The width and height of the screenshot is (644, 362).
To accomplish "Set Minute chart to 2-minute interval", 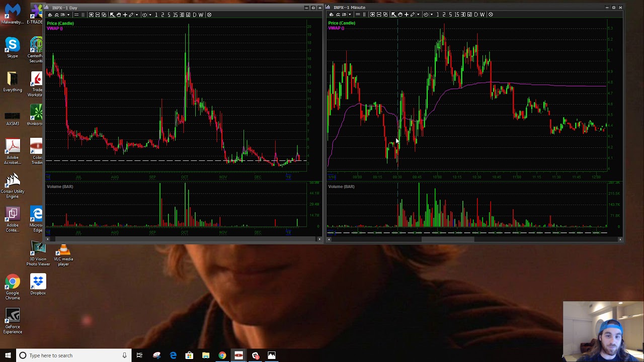I will [444, 15].
